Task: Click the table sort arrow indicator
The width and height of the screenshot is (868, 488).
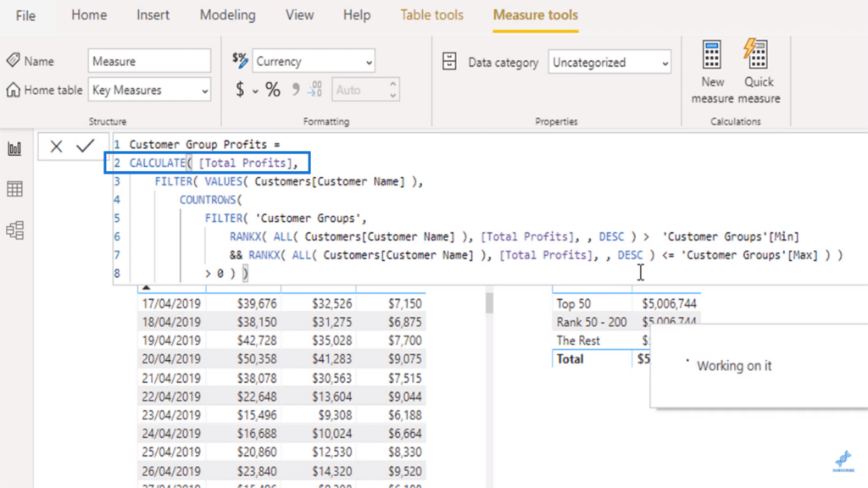Action: point(146,288)
